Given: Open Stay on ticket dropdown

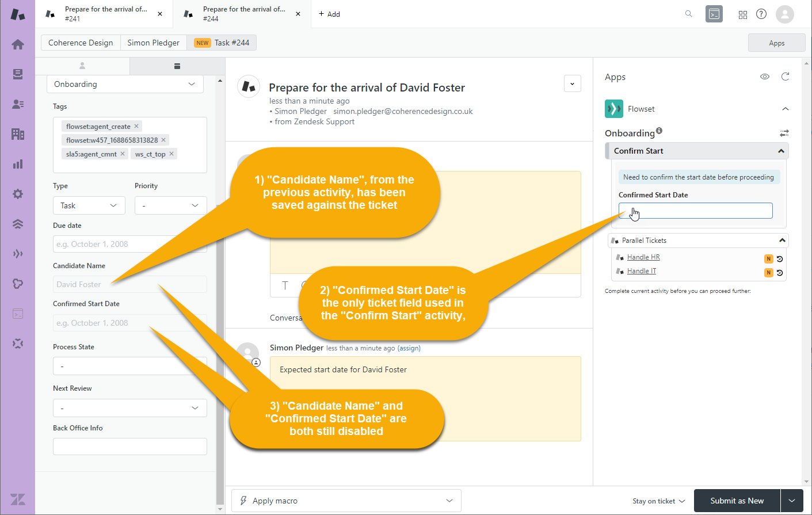Looking at the screenshot, I should pyautogui.click(x=659, y=501).
